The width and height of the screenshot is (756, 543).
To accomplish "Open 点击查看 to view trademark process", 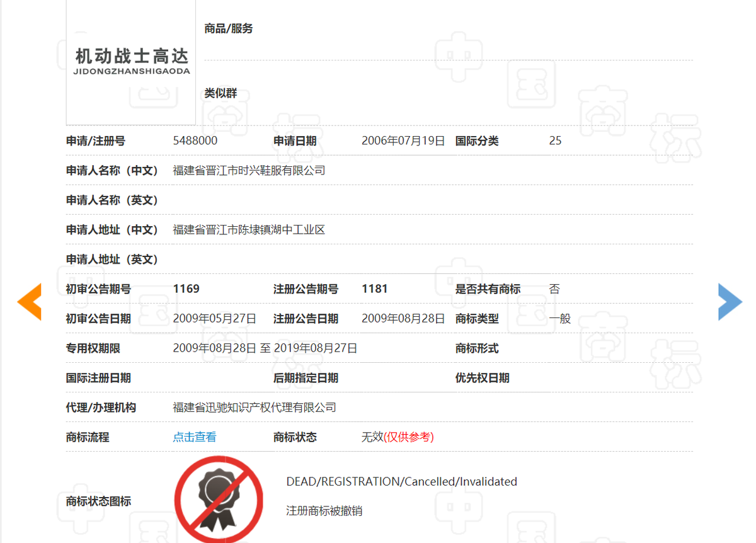I will tap(193, 437).
